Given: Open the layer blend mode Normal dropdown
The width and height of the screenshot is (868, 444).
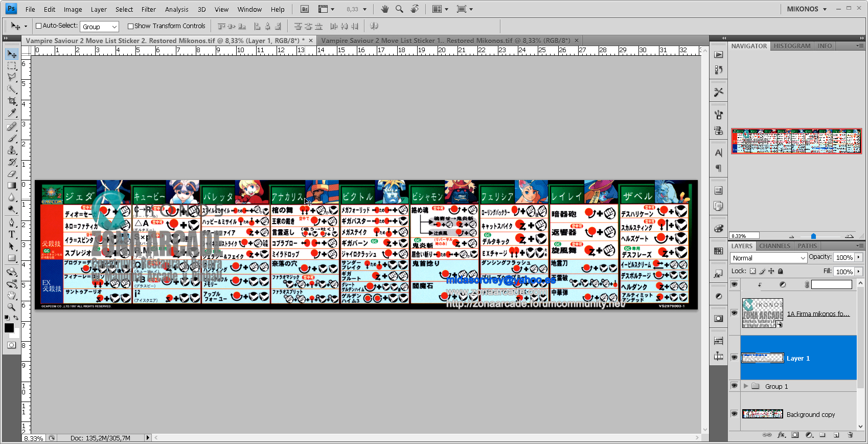Looking at the screenshot, I should click(768, 258).
